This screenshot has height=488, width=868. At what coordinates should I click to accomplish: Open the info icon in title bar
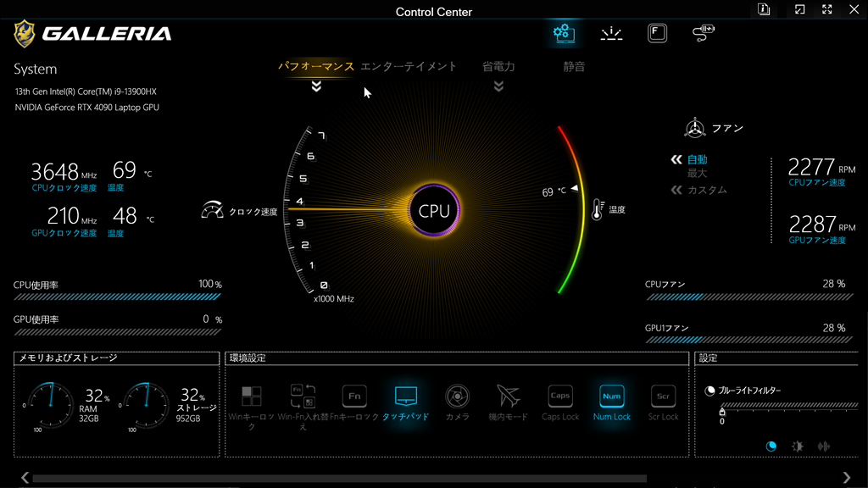point(764,9)
